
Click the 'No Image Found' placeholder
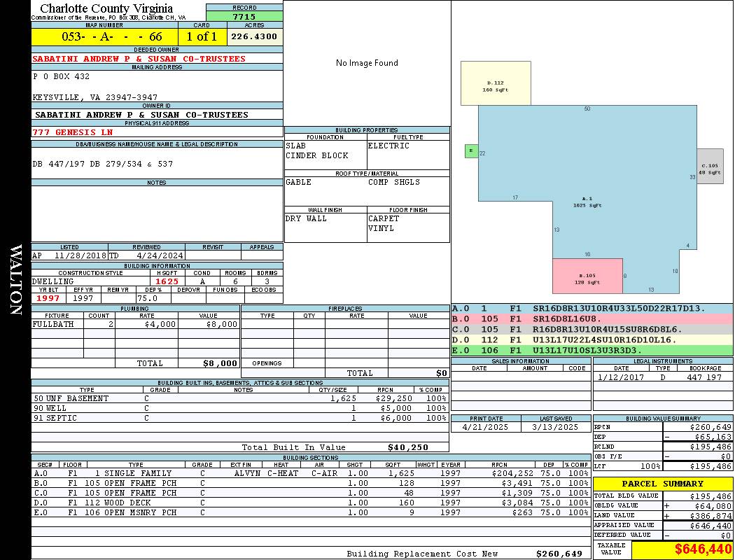367,63
